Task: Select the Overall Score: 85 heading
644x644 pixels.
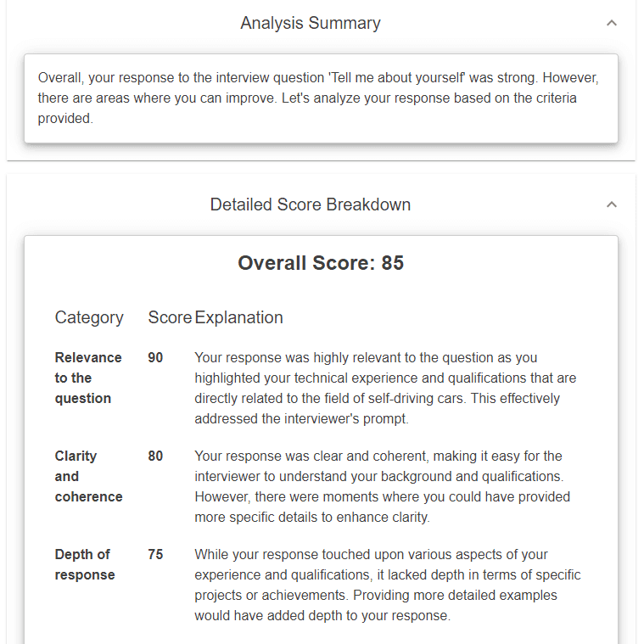Action: click(321, 263)
